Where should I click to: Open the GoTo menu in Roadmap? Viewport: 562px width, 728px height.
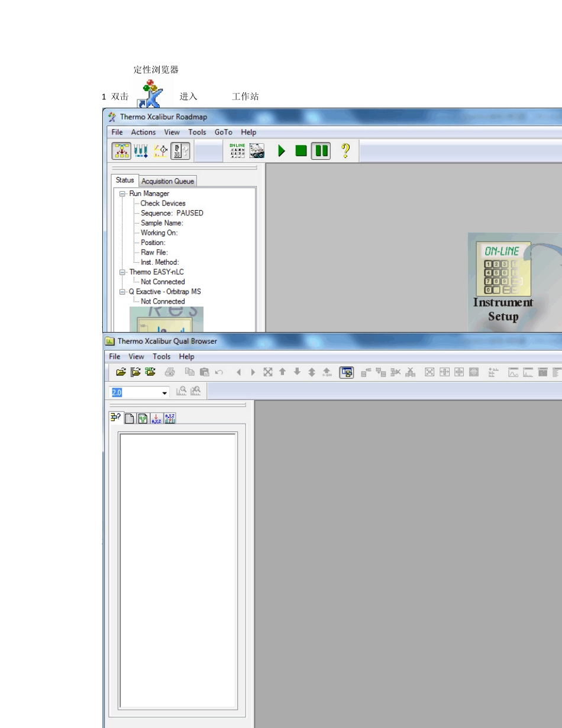(x=223, y=133)
